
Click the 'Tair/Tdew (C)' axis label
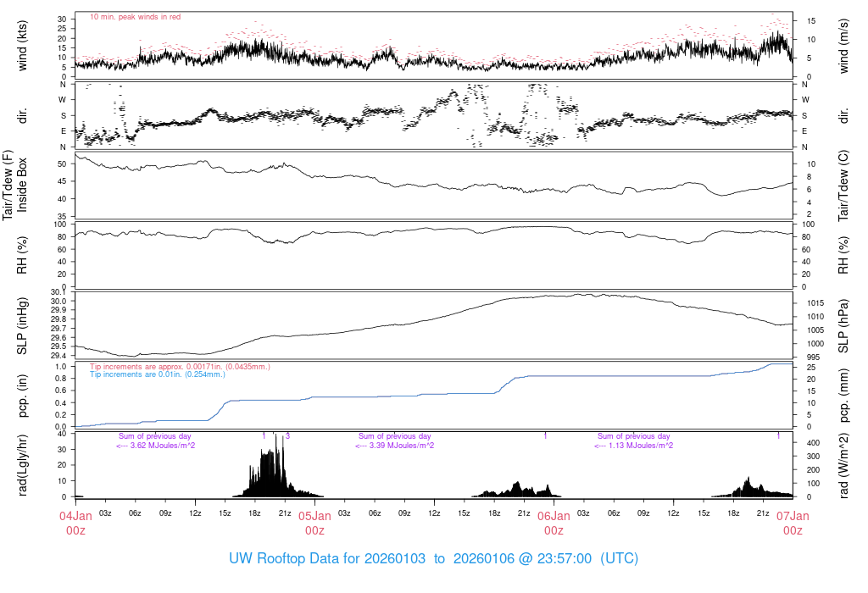tap(843, 186)
